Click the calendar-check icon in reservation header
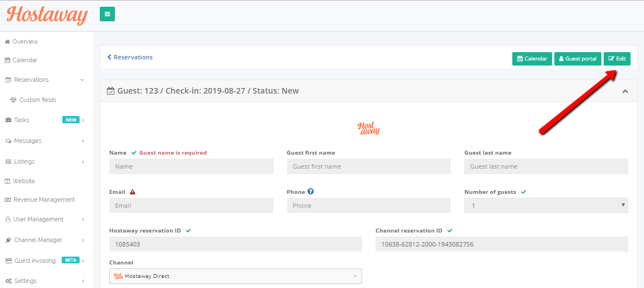The height and width of the screenshot is (288, 644). [x=110, y=91]
